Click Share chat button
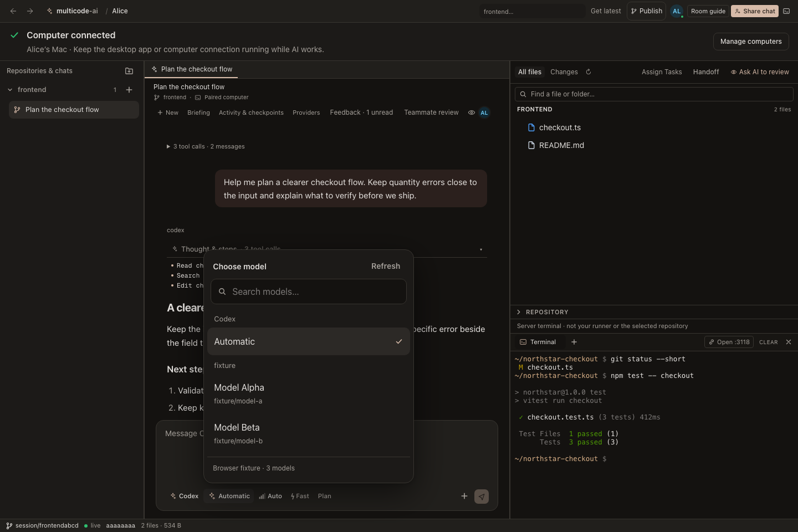 coord(755,11)
